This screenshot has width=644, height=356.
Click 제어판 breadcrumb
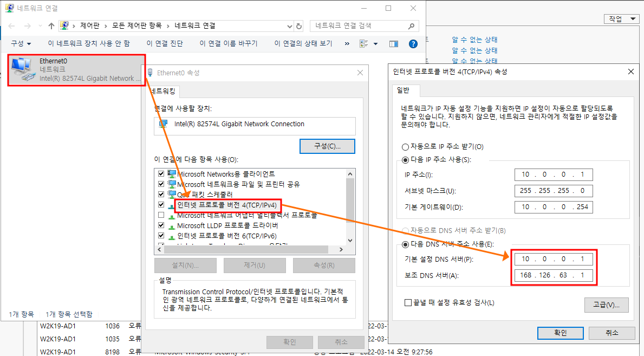(x=89, y=25)
